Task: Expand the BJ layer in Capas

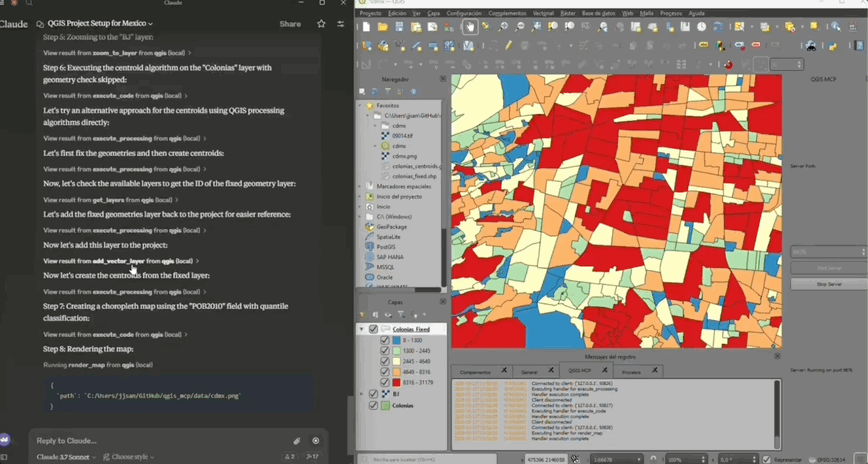Action: [x=362, y=394]
